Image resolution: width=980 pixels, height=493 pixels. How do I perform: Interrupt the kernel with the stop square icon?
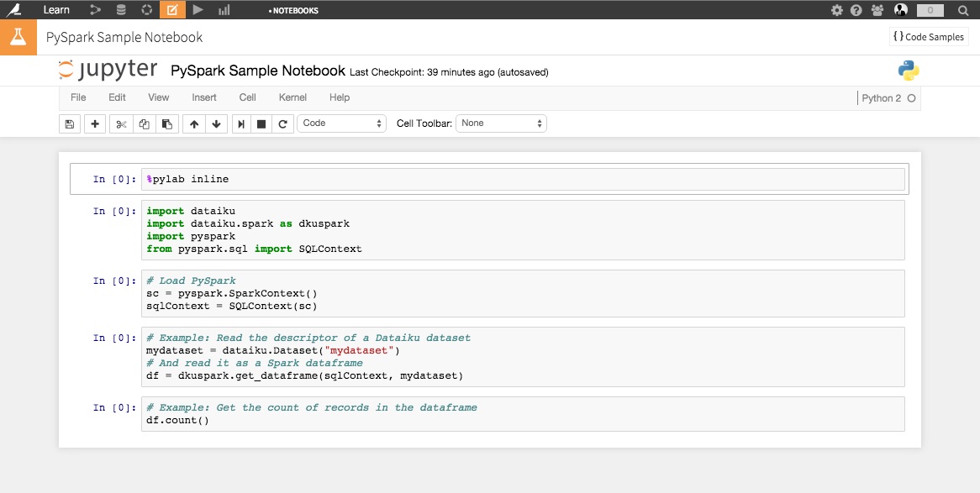tap(261, 124)
